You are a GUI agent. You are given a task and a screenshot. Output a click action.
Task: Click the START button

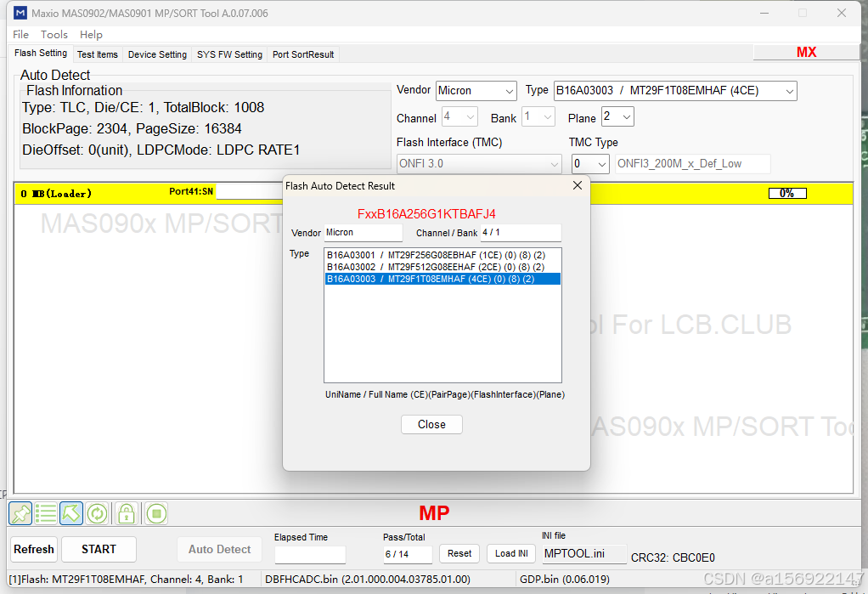99,549
